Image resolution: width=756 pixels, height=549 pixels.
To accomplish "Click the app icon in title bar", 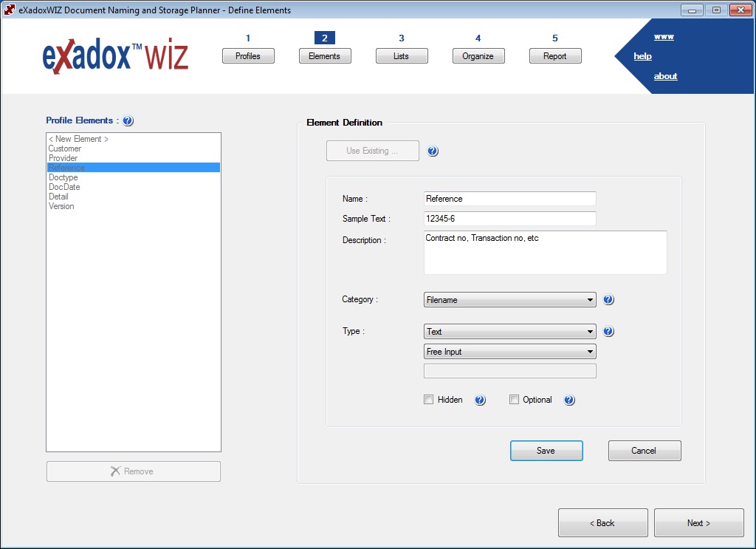I will (10, 10).
